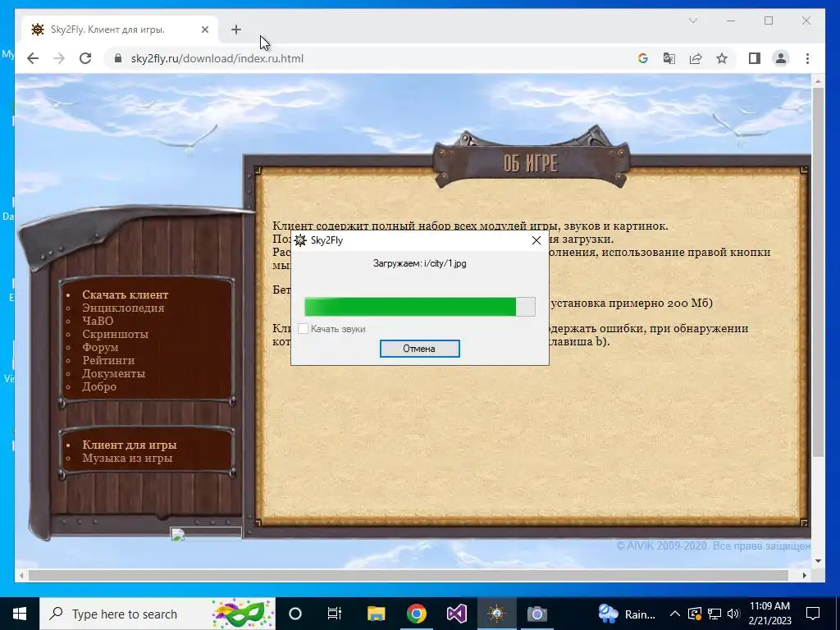
Task: Open the ЧаВО link
Action: coord(98,321)
